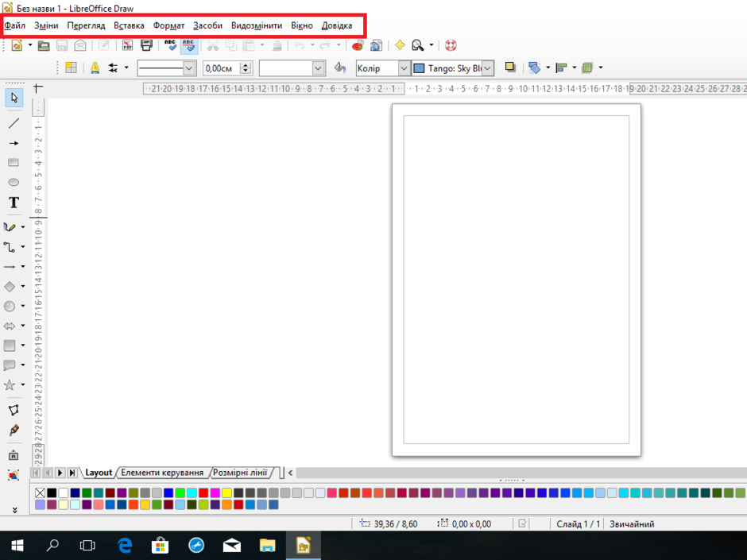
Task: Open File Explorer from the taskbar
Action: click(267, 545)
